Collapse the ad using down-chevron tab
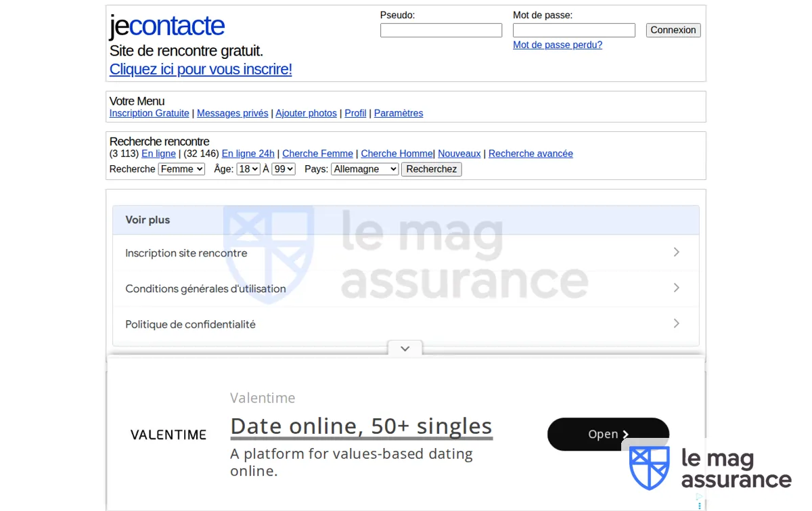Viewport: 812px width, 511px height. [x=405, y=349]
